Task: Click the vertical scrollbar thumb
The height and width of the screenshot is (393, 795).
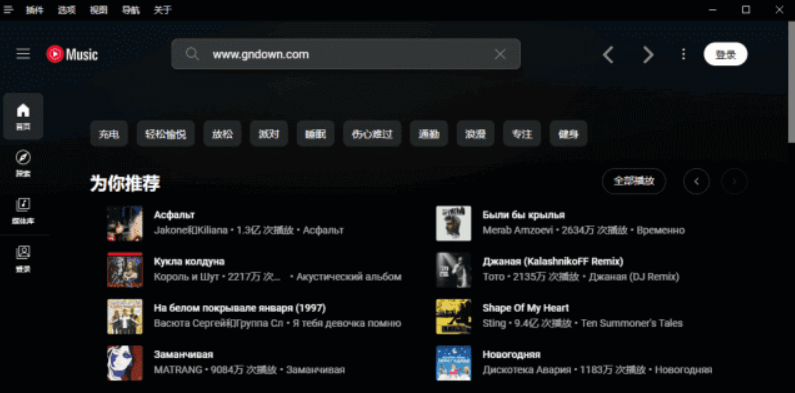Action: [791, 82]
